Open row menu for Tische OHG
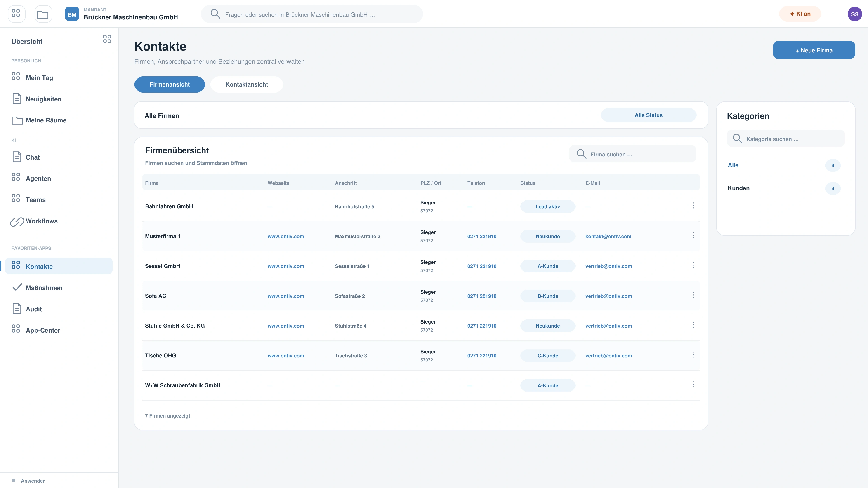This screenshot has height=488, width=868. coord(693,355)
